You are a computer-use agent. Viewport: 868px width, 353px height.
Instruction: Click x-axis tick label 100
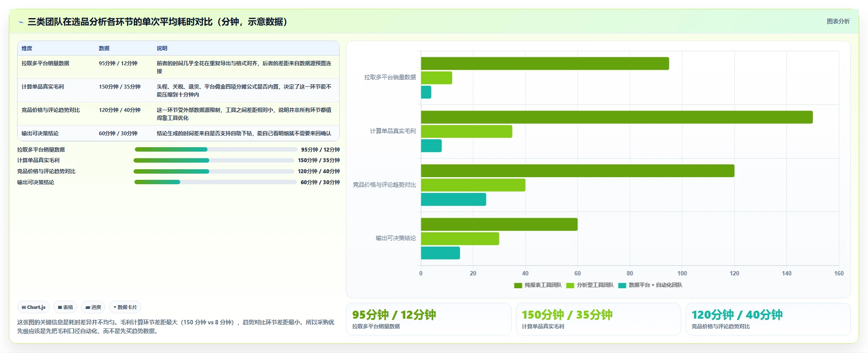[682, 273]
